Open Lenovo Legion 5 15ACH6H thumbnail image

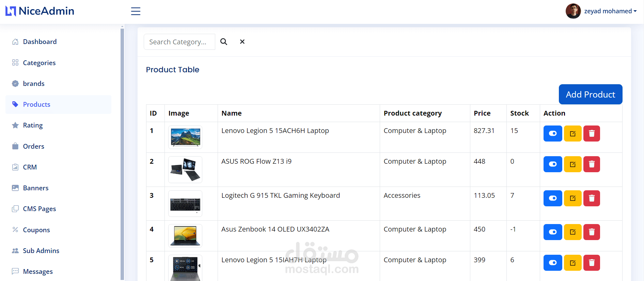point(185,137)
